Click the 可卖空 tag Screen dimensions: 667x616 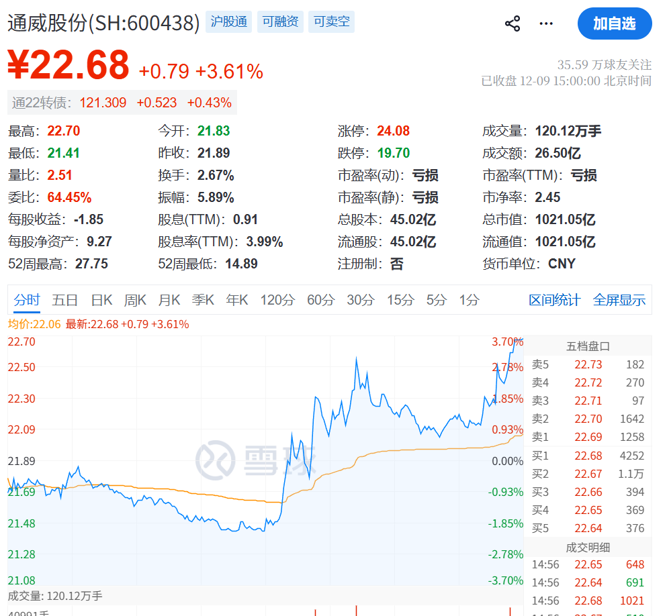point(329,21)
